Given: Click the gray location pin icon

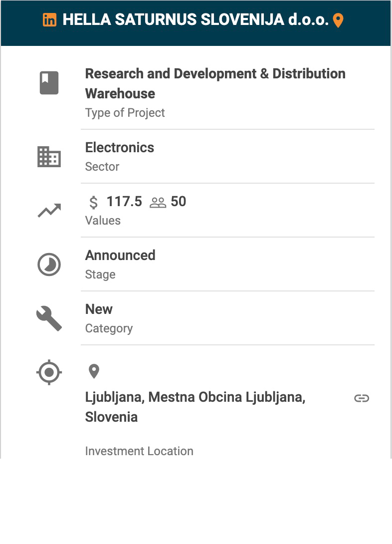Looking at the screenshot, I should point(94,371).
